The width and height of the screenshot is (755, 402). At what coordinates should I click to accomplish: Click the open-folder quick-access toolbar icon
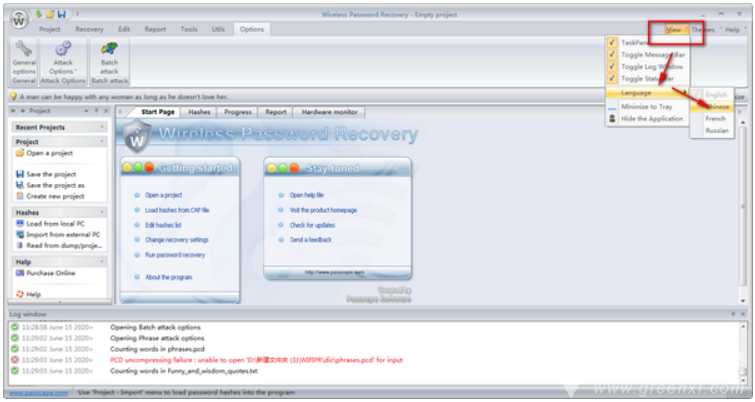[50, 14]
